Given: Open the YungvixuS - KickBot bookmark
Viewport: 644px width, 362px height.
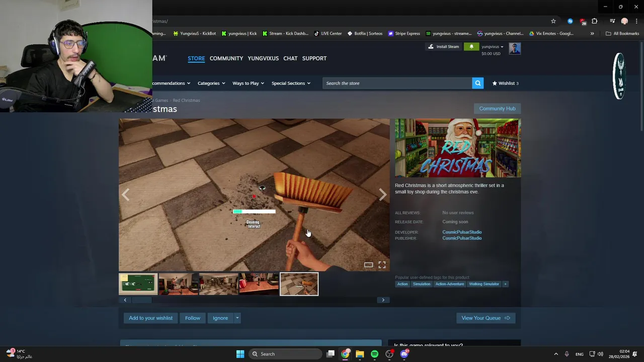Looking at the screenshot, I should click(194, 34).
